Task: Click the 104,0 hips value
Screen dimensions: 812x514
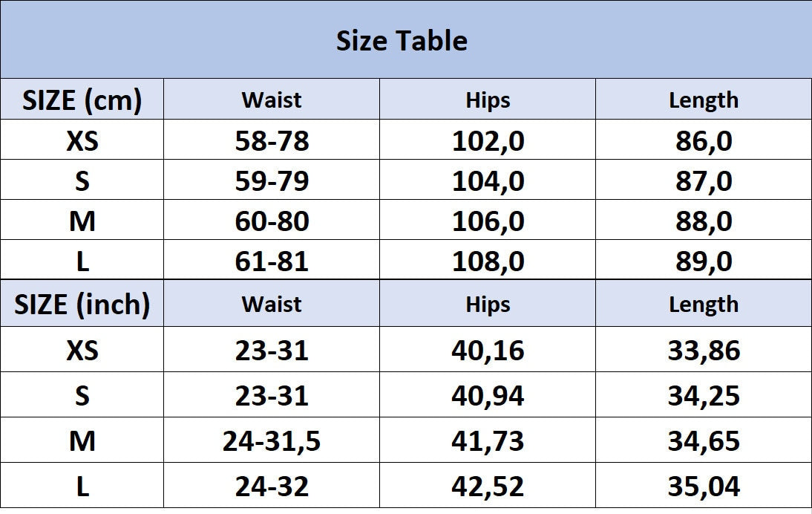Action: [x=488, y=181]
